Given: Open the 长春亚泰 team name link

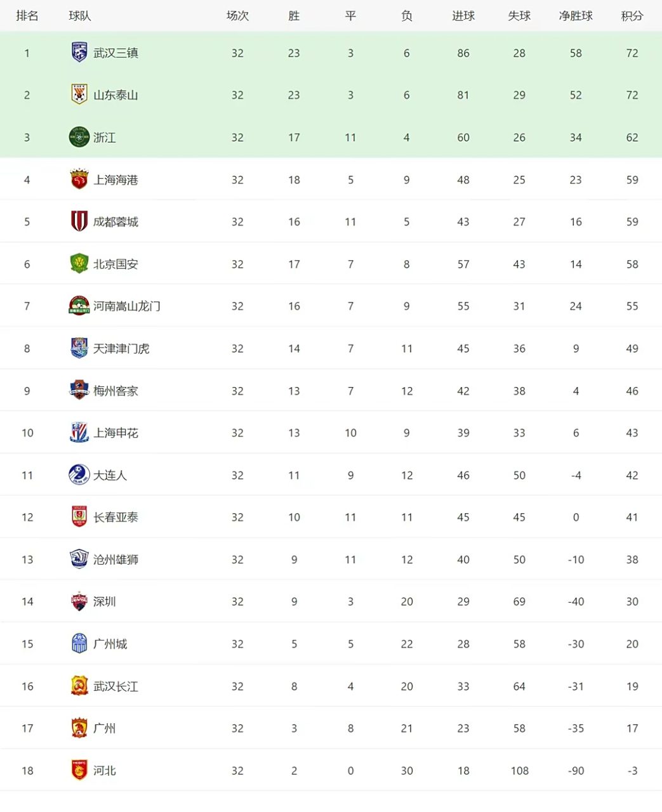Looking at the screenshot, I should pyautogui.click(x=116, y=517).
